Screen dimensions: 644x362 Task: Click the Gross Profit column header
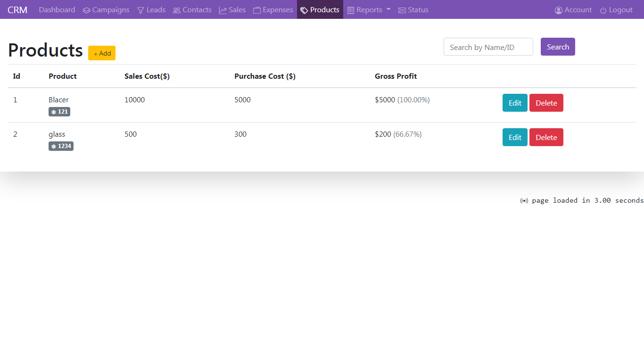coord(396,76)
